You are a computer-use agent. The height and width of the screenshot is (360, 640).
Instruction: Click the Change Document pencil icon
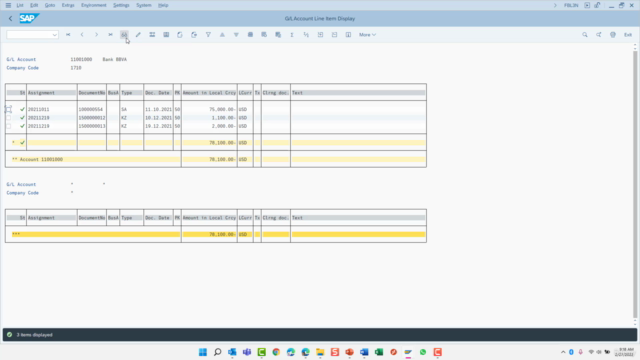(138, 35)
